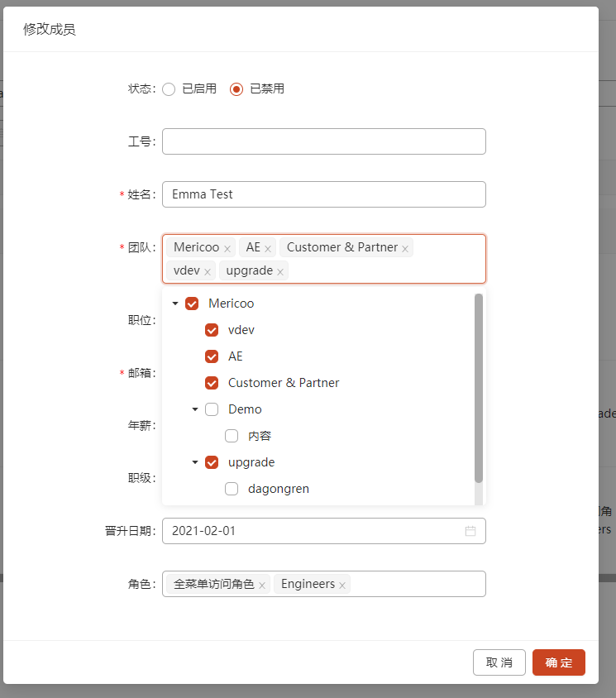Click the 修改成员 dialog title
Image resolution: width=616 pixels, height=698 pixels.
click(50, 30)
